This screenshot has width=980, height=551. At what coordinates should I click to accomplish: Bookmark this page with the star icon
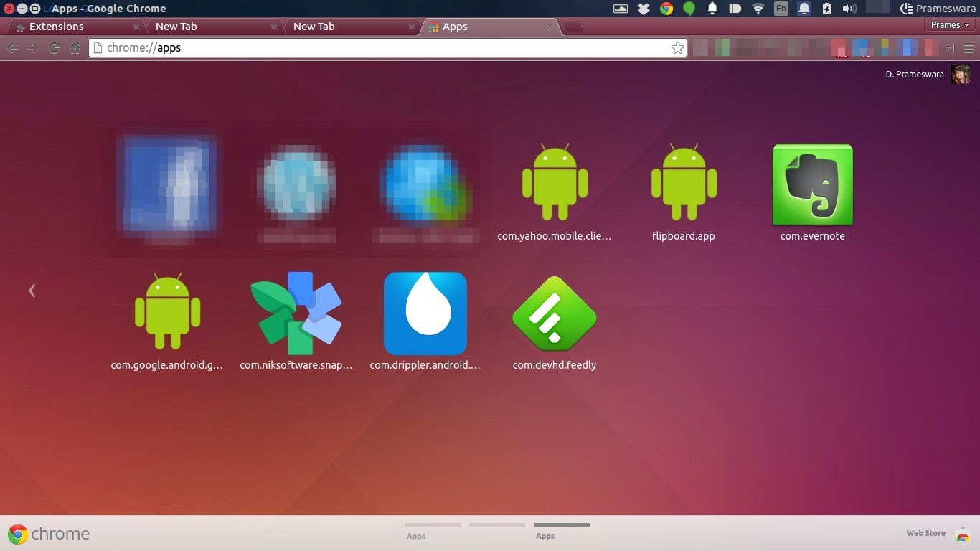pyautogui.click(x=677, y=48)
